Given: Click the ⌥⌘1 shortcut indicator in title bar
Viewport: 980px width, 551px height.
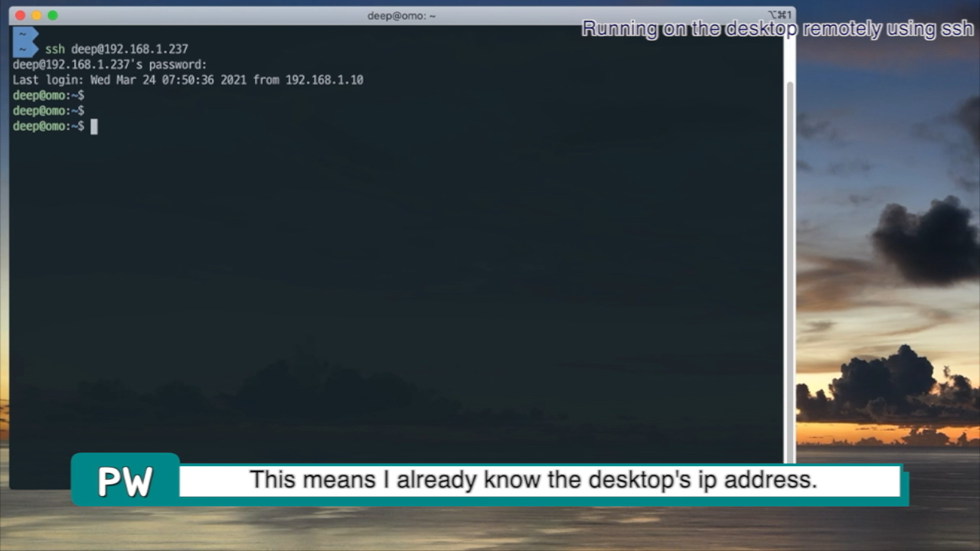Looking at the screenshot, I should coord(779,15).
